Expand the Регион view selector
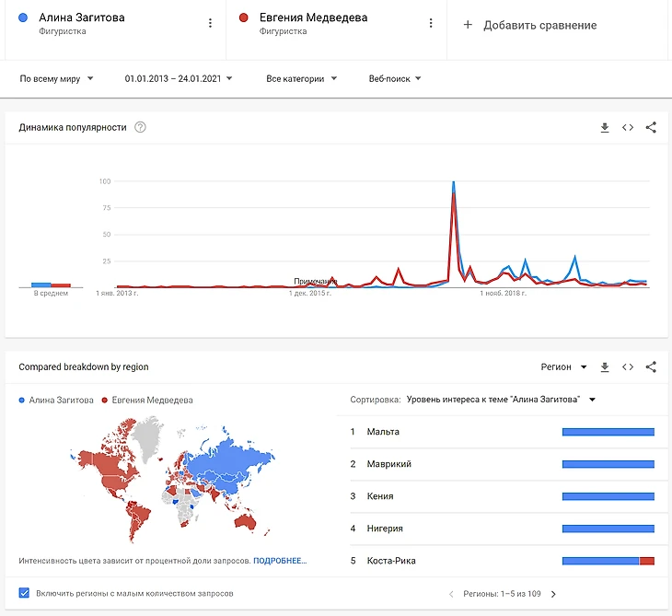 click(563, 367)
